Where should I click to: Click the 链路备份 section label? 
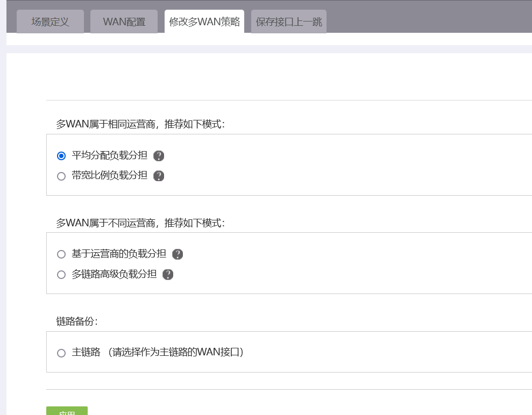77,321
